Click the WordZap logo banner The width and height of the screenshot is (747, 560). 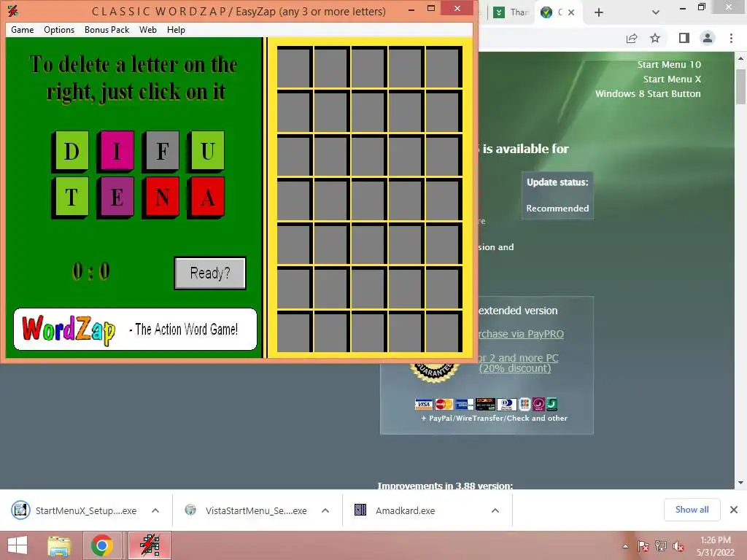pyautogui.click(x=135, y=329)
